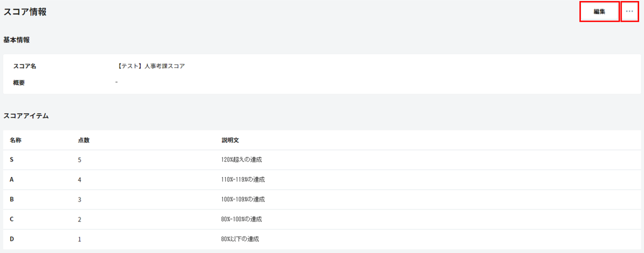Click the 80%-100%の達成 description text

click(x=242, y=219)
